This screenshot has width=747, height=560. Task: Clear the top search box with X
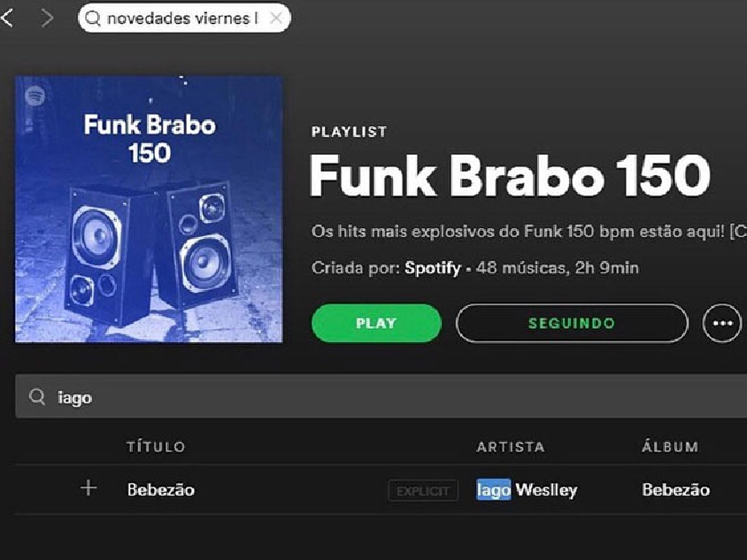coord(276,18)
